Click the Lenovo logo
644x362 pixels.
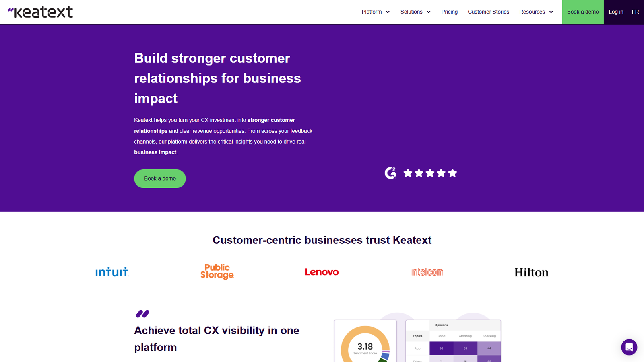[322, 272]
